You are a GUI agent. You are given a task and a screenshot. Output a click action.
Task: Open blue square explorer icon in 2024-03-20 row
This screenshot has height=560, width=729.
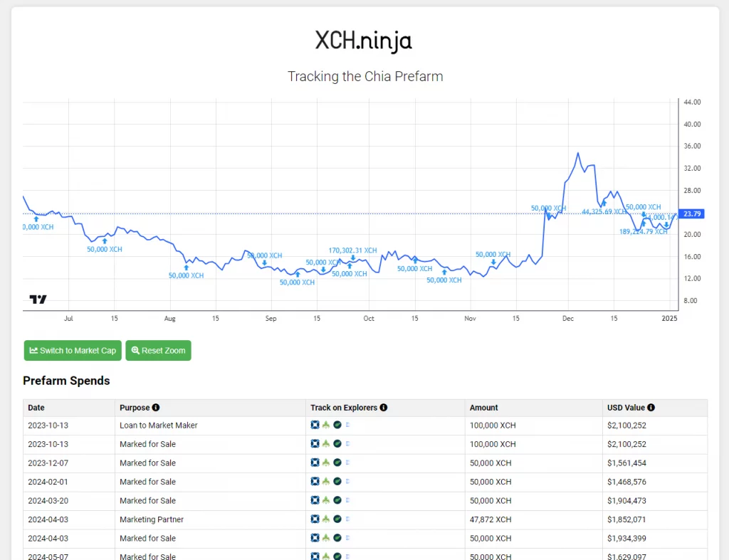tap(315, 500)
